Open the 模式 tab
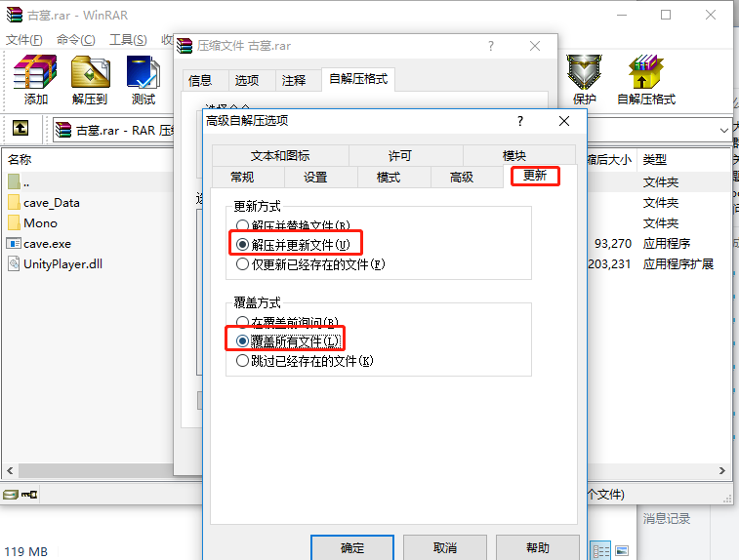Viewport: 739px width, 560px height. coord(389,178)
